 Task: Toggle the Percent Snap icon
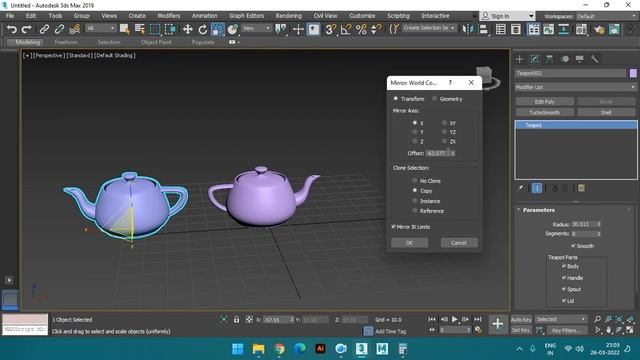pos(361,29)
